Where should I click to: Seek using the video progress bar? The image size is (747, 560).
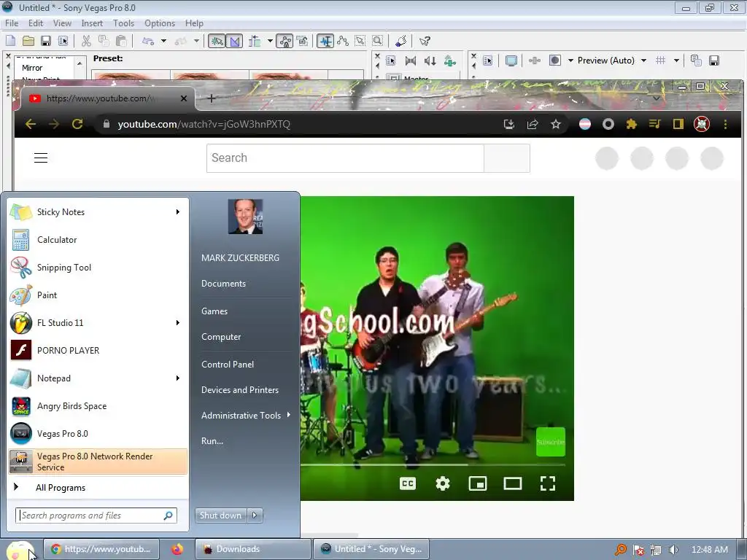point(433,464)
